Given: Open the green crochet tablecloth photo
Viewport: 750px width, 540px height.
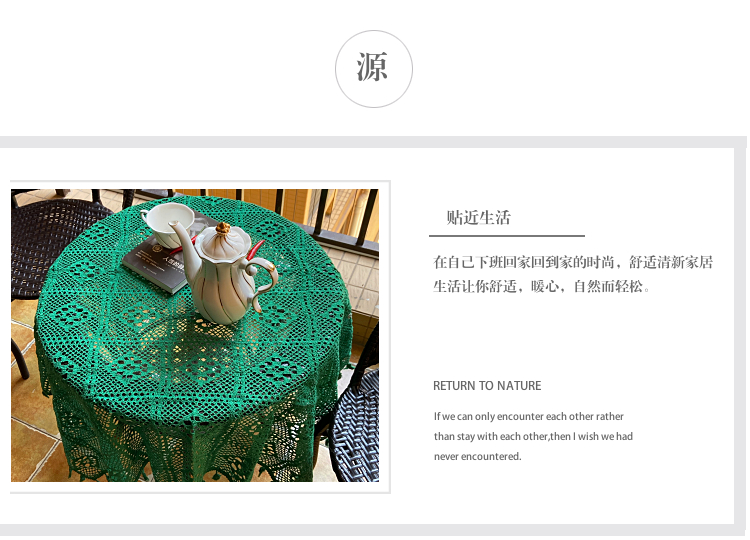Looking at the screenshot, I should pyautogui.click(x=195, y=335).
